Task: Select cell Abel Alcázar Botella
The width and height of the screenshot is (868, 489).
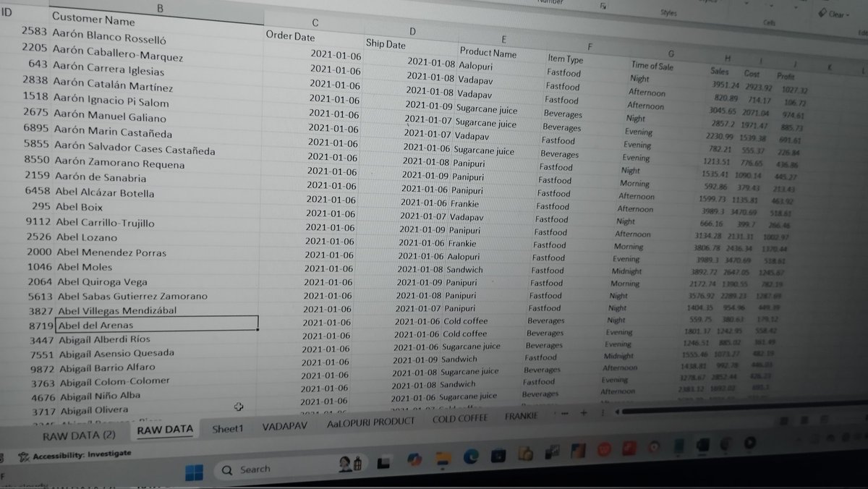Action: pyautogui.click(x=105, y=192)
